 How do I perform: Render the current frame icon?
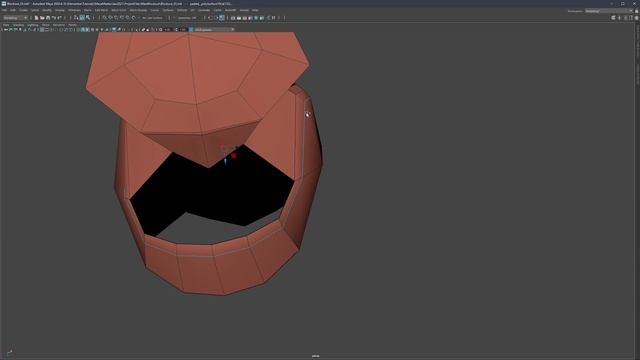239,18
